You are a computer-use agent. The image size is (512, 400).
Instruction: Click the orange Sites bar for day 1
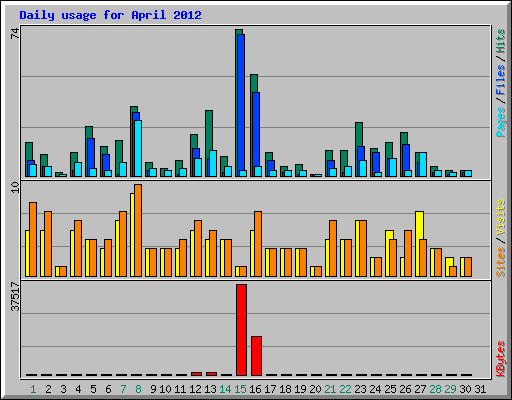33,239
